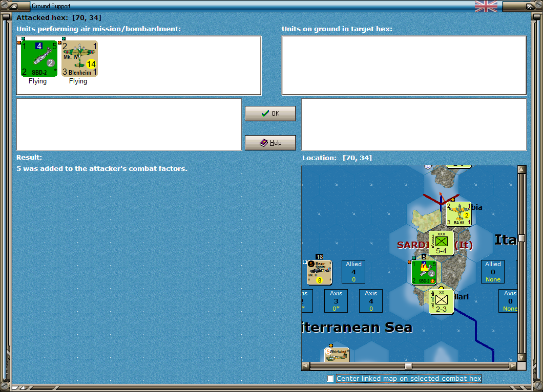Open Help for the Ground Support dialog
This screenshot has width=543, height=392.
tap(270, 142)
